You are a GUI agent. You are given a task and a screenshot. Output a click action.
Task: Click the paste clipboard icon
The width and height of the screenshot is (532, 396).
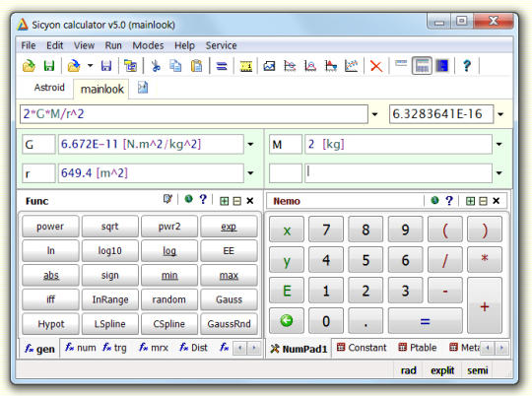pos(196,65)
